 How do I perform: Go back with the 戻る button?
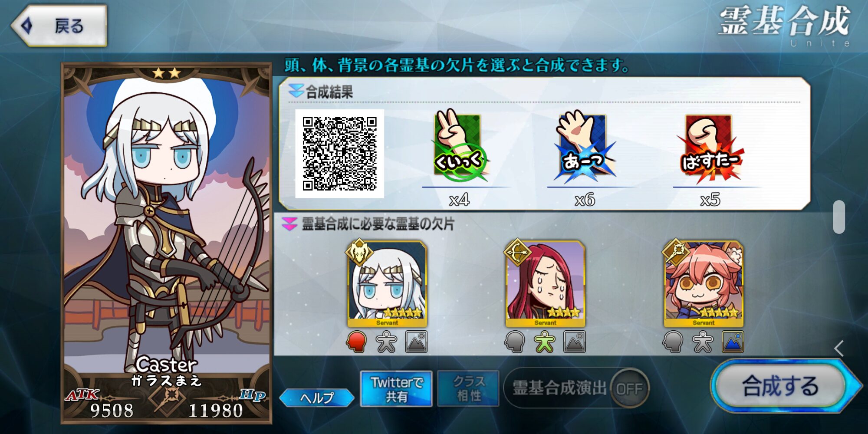pyautogui.click(x=59, y=26)
